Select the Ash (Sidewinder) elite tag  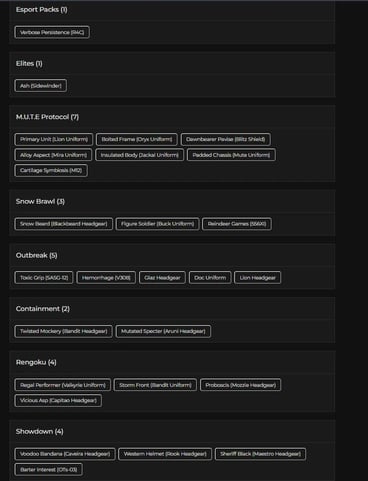[x=41, y=86]
